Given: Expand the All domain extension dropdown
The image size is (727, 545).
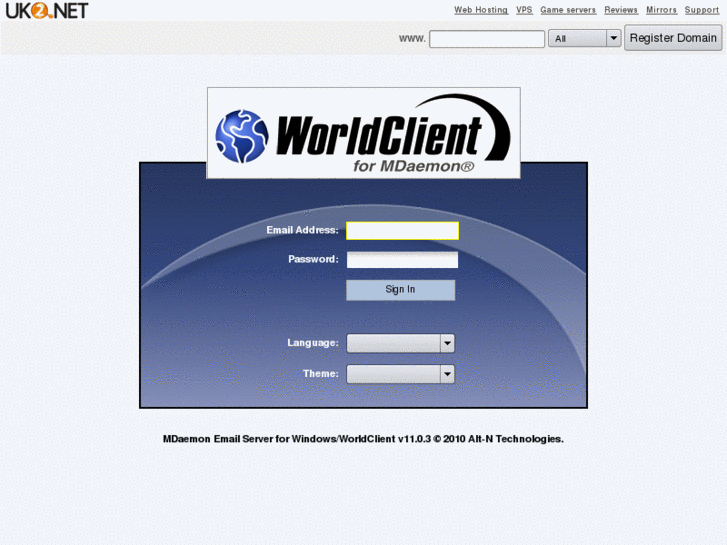Looking at the screenshot, I should click(585, 38).
